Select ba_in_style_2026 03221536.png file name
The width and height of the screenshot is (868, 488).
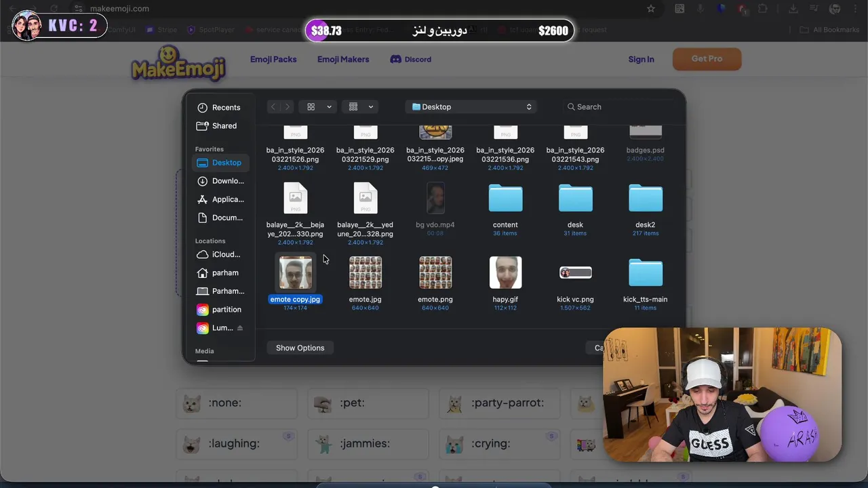tap(505, 155)
